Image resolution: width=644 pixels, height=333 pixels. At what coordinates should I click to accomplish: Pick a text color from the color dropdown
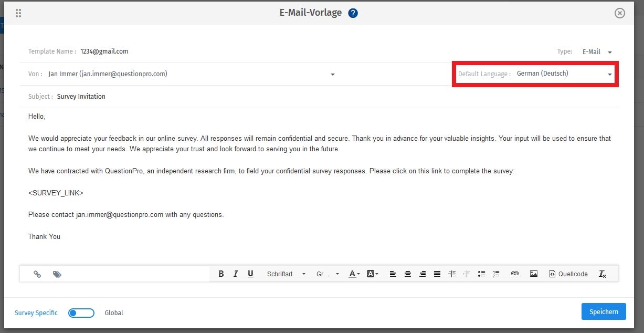point(354,273)
